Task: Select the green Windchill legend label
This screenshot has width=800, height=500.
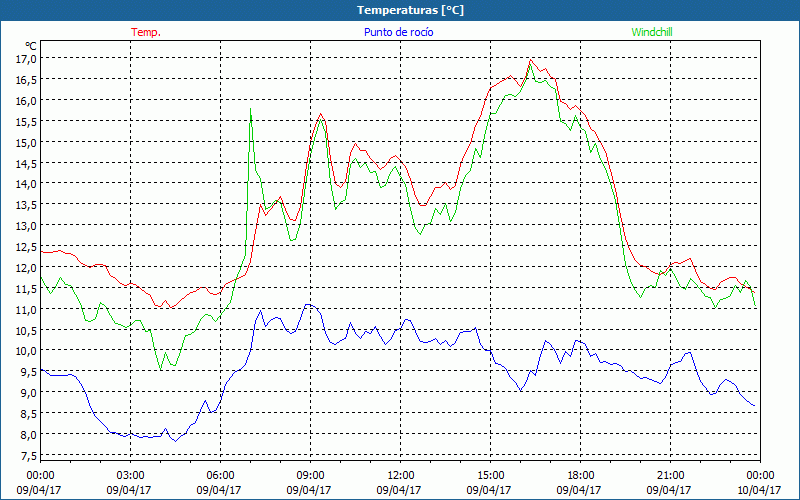Action: point(652,32)
